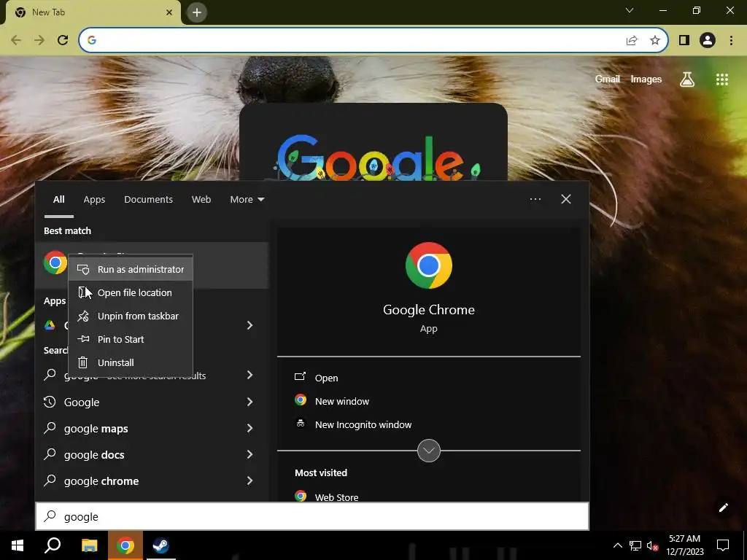The height and width of the screenshot is (560, 747).
Task: Select Unpin from taskbar
Action: coord(131,316)
